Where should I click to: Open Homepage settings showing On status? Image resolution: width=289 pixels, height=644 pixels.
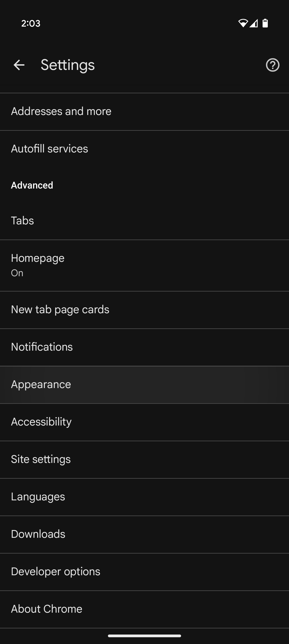(144, 264)
